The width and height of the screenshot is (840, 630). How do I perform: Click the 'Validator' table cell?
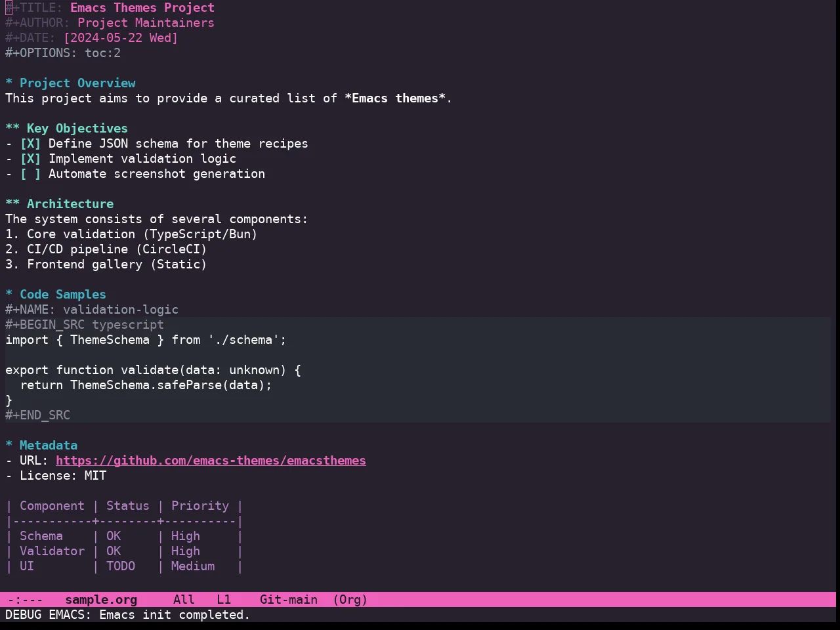52,551
